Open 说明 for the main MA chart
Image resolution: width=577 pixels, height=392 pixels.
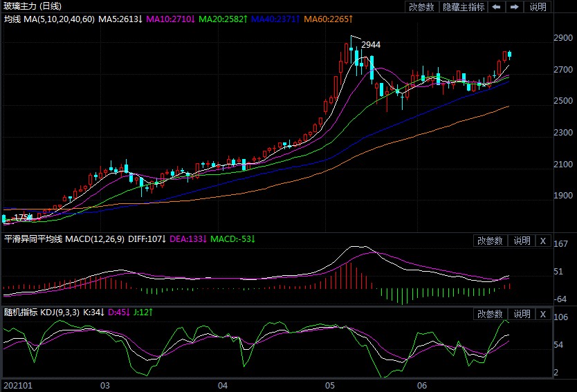pyautogui.click(x=538, y=7)
